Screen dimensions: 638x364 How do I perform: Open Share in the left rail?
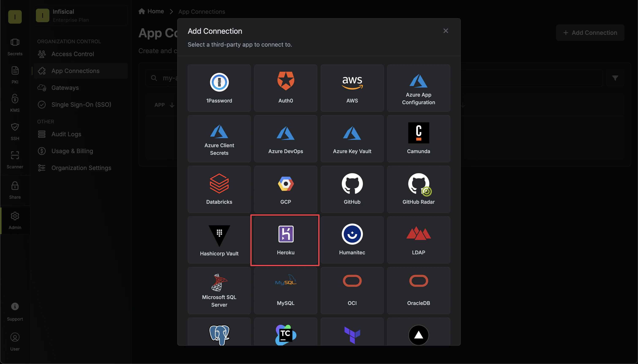(15, 190)
